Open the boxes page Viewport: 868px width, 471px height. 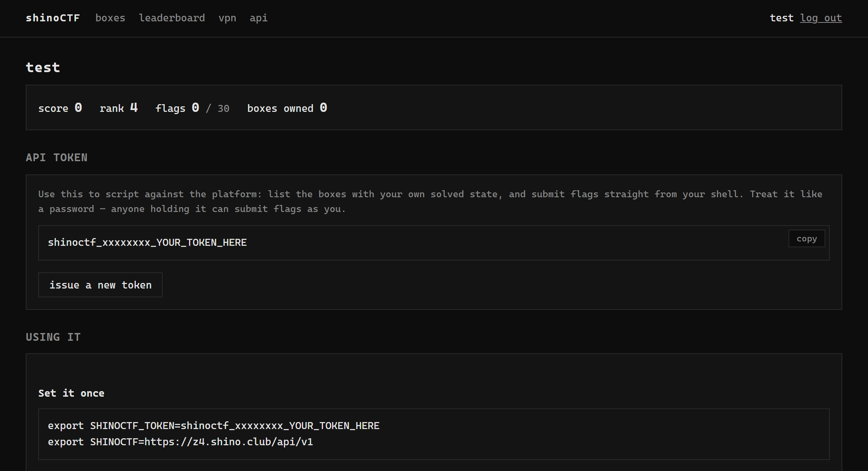tap(110, 18)
